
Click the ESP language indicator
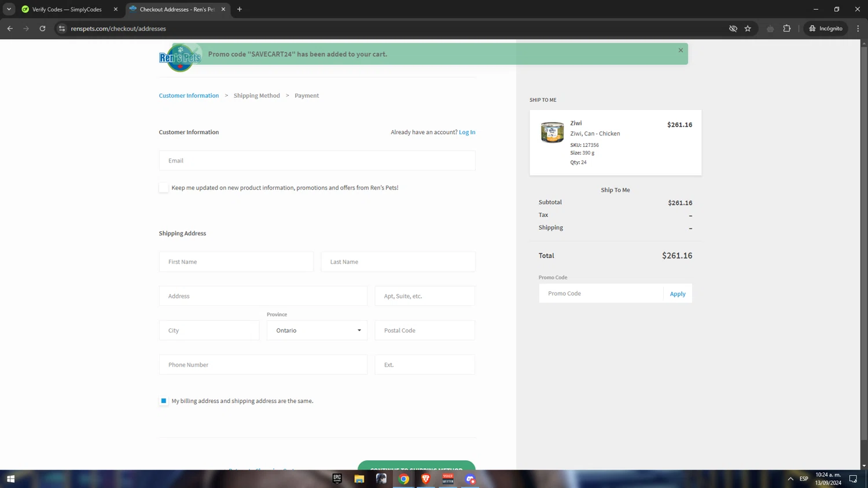coord(804,479)
